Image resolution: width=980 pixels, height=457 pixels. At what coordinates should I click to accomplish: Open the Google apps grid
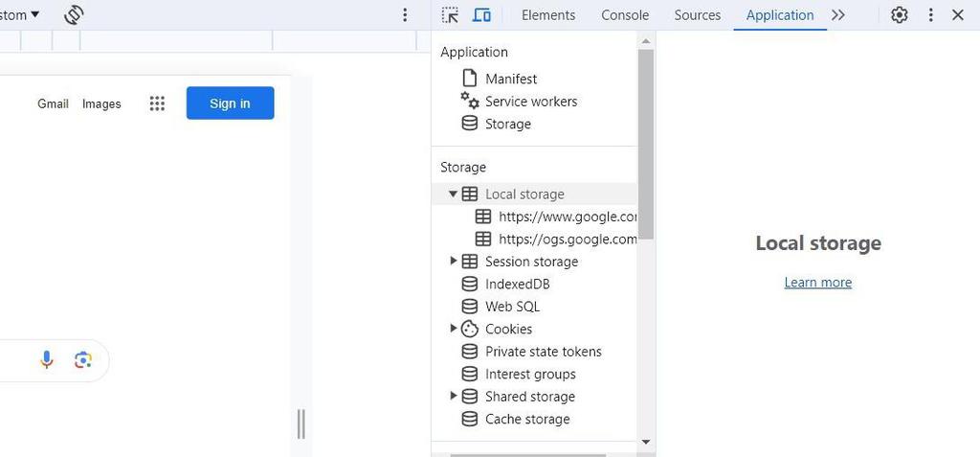[158, 103]
